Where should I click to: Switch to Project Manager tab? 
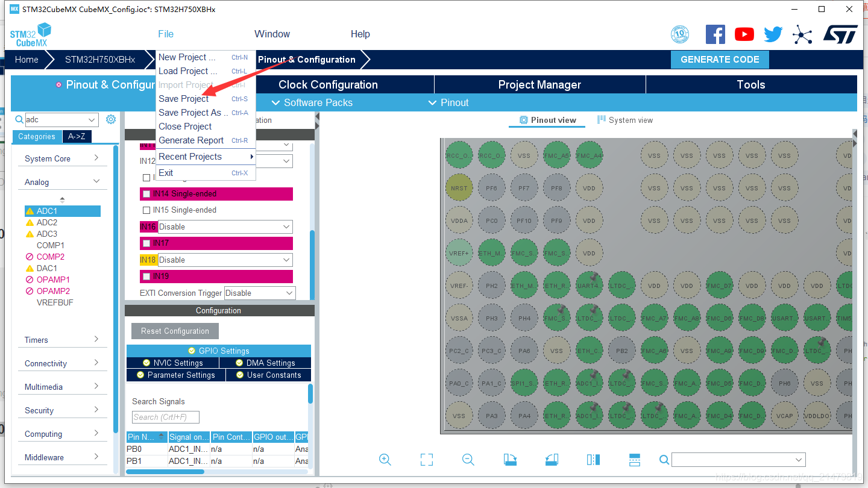coord(539,85)
